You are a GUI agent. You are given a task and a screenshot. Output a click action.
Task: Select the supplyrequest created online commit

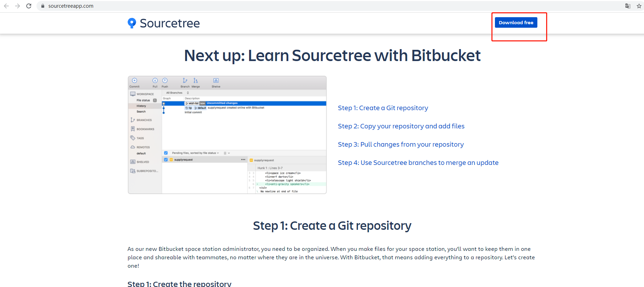tap(236, 108)
